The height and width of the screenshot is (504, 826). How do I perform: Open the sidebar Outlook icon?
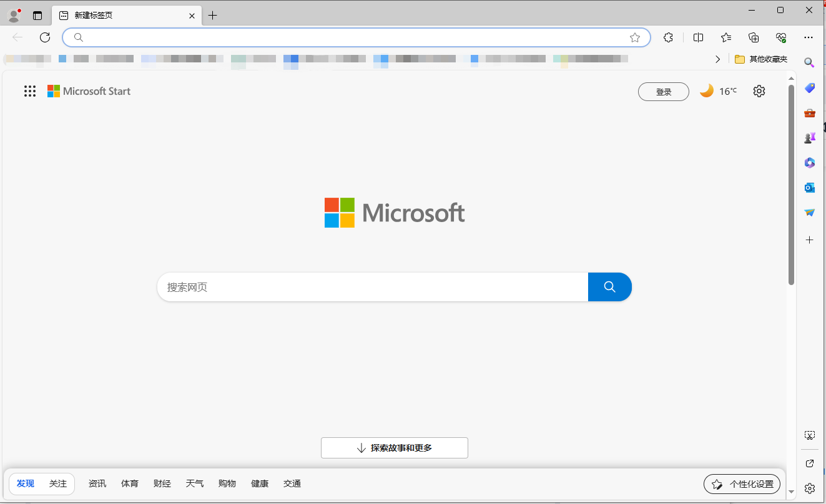[x=809, y=188]
